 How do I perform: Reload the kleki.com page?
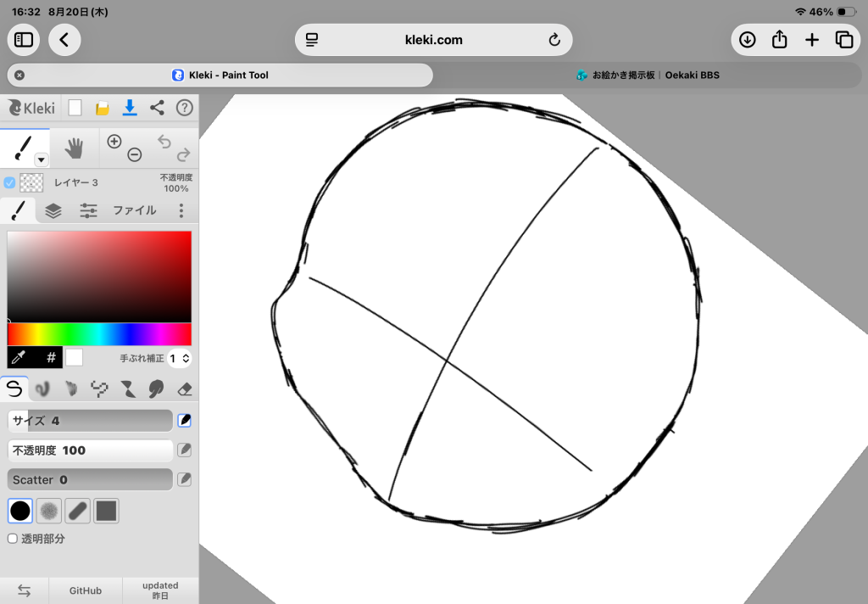[x=554, y=40]
